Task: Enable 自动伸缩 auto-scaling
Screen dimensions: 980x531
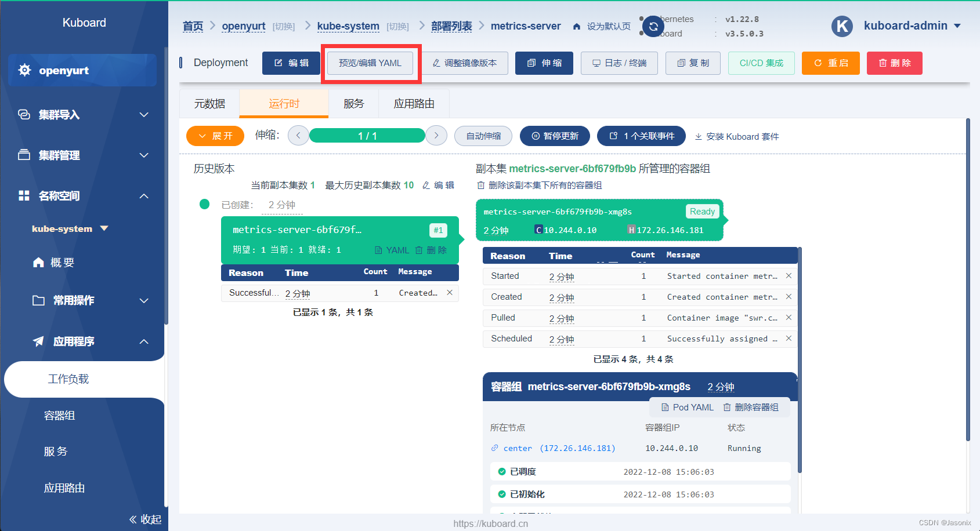Action: click(x=483, y=136)
